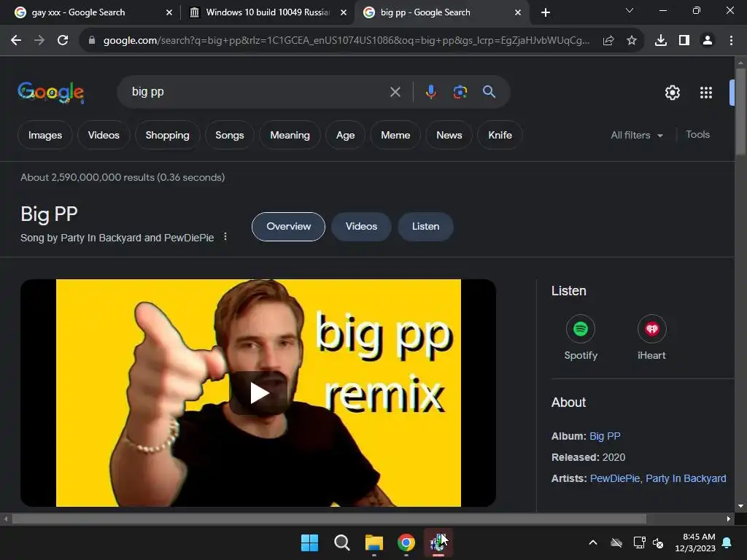This screenshot has height=560, width=747.
Task: Select the Overview tab
Action: [288, 227]
